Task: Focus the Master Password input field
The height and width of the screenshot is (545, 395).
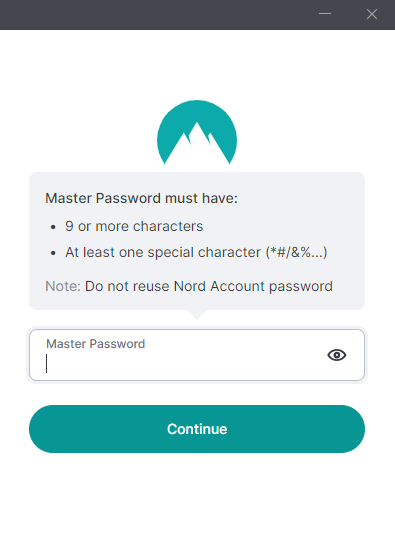Action: point(197,355)
